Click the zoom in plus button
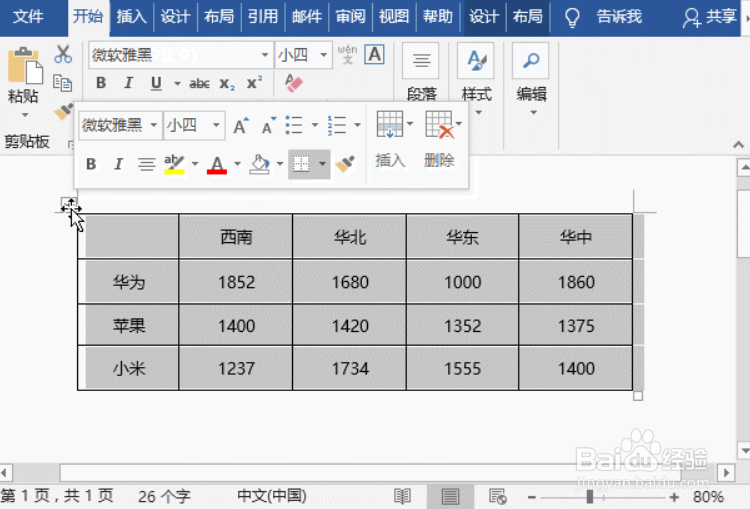 pos(674,498)
